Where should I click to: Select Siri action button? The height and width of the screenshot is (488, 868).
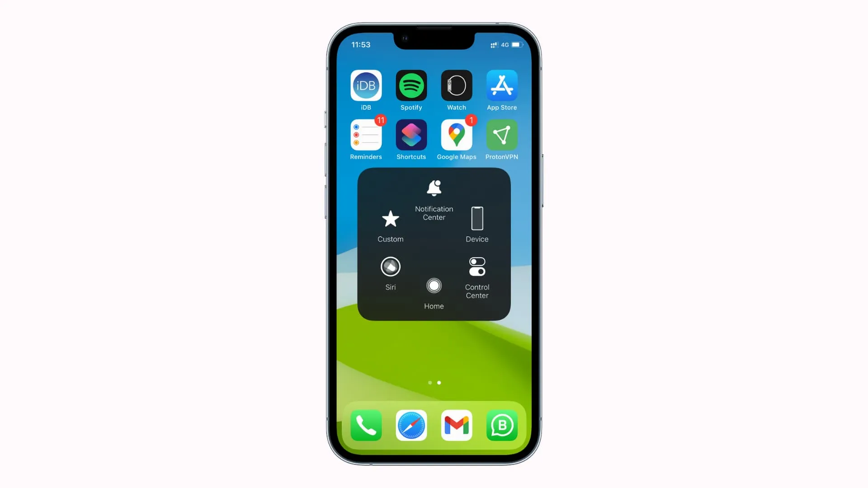point(391,266)
